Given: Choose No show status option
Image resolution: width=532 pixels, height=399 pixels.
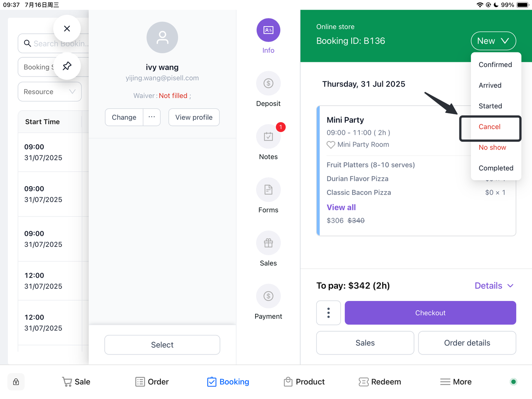Looking at the screenshot, I should (493, 148).
